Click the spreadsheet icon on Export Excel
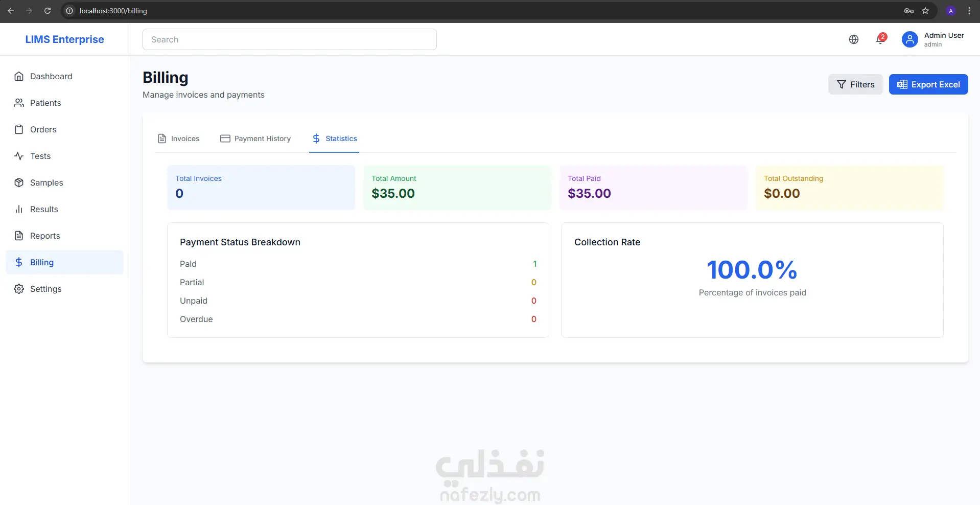Image resolution: width=980 pixels, height=505 pixels. click(902, 84)
